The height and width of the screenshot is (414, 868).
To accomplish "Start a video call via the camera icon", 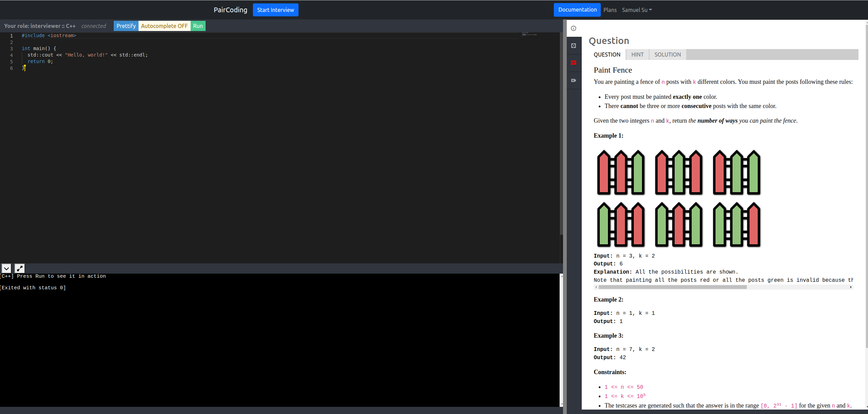I will [x=574, y=80].
